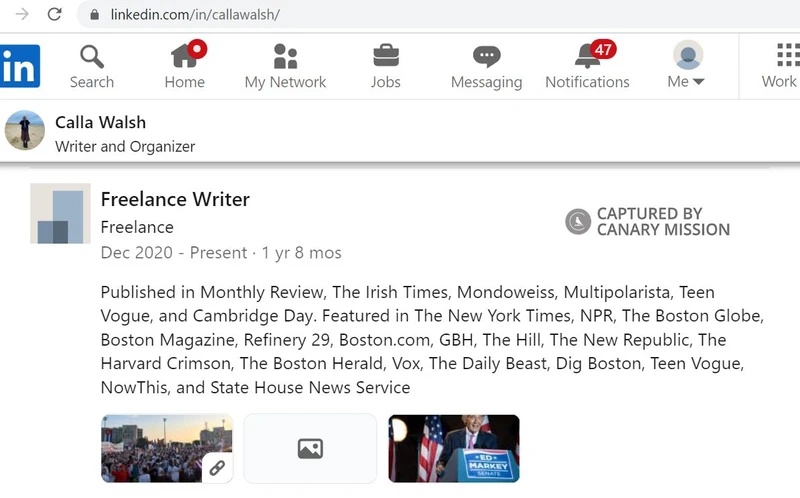Open the Ed Markey podium photo thumbnail
The image size is (800, 498).
[x=454, y=449]
